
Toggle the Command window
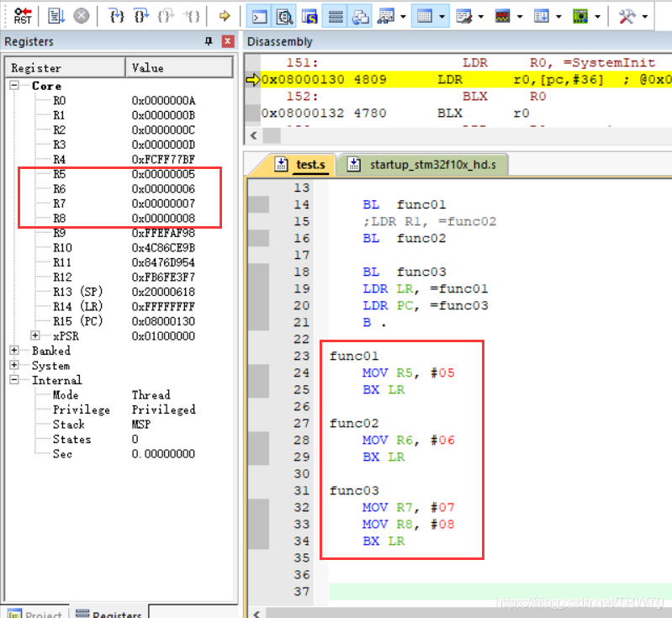click(x=260, y=16)
